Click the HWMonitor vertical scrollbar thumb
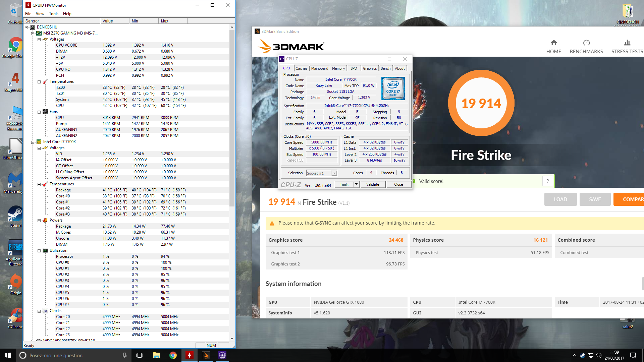Screen dimensions: 644x362 (x=232, y=118)
